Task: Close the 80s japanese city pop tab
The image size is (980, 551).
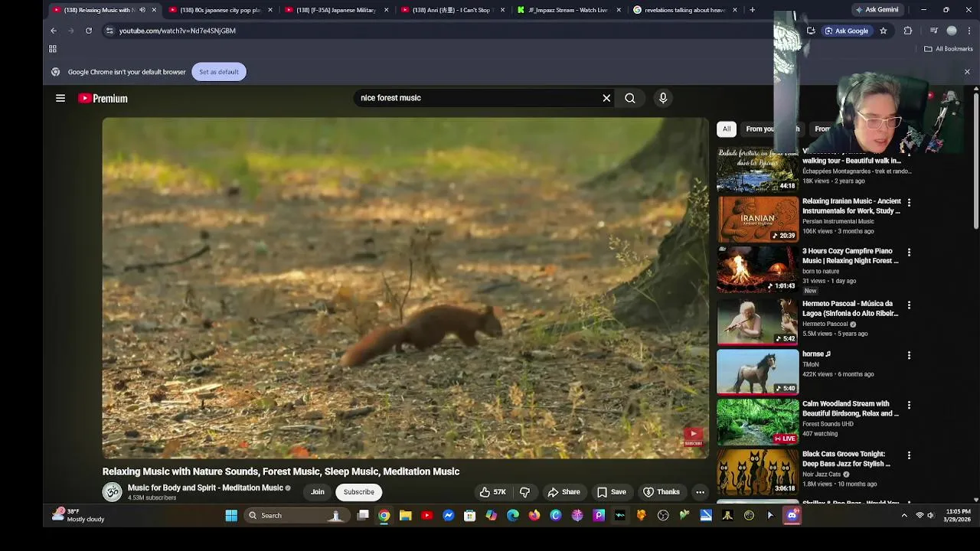Action: click(x=270, y=10)
